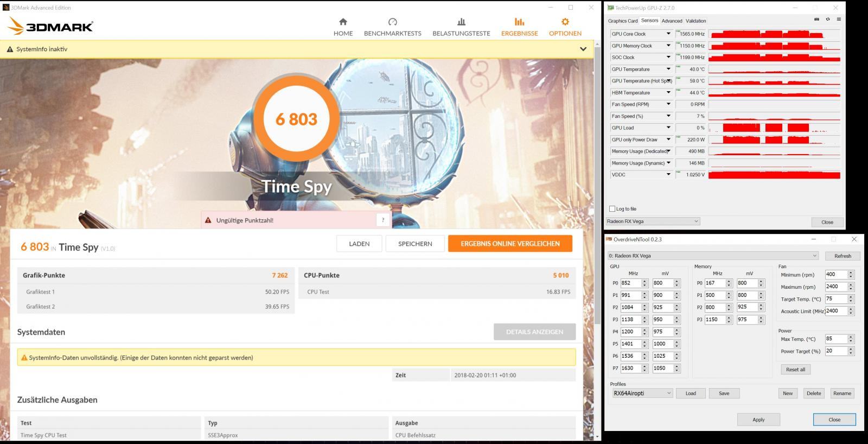
Task: Click the VDDC sensor graph
Action: click(775, 175)
